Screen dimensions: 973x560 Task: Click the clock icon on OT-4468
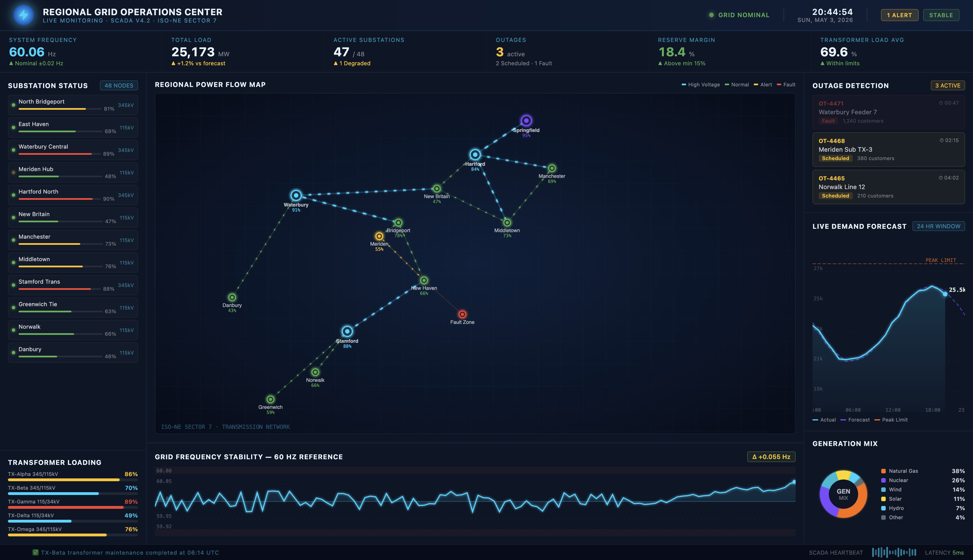click(x=941, y=140)
